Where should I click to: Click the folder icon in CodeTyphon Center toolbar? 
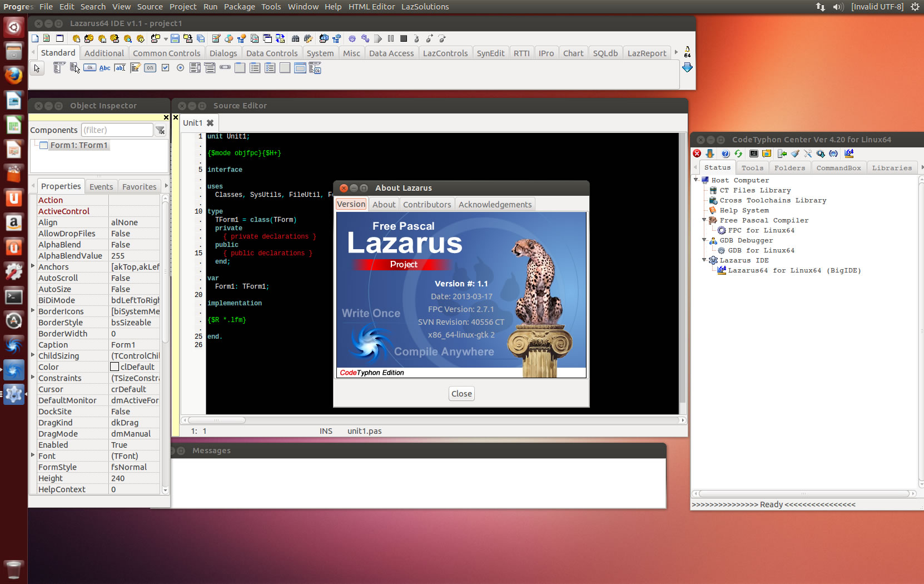(767, 154)
